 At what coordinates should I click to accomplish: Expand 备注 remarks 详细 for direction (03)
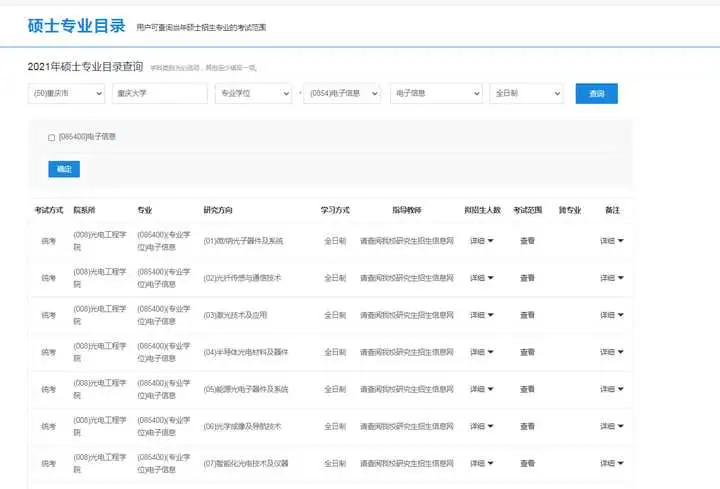pyautogui.click(x=612, y=315)
